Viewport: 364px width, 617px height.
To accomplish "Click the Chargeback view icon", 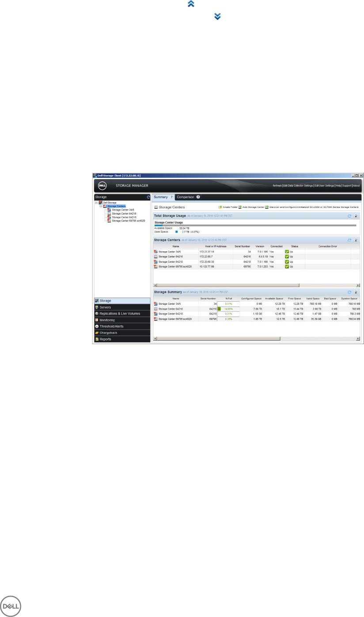I will click(x=97, y=333).
